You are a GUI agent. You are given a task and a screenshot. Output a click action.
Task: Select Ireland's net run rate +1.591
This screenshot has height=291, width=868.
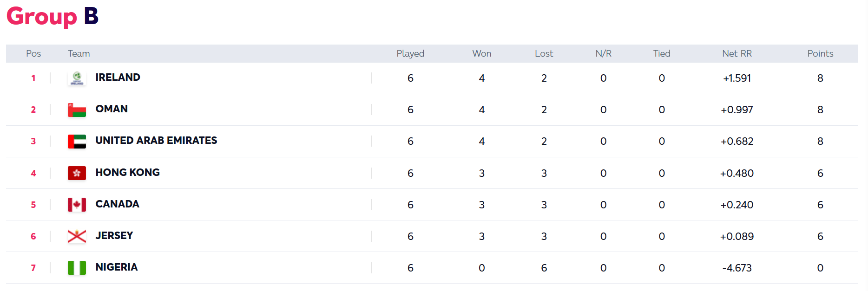pyautogui.click(x=736, y=78)
